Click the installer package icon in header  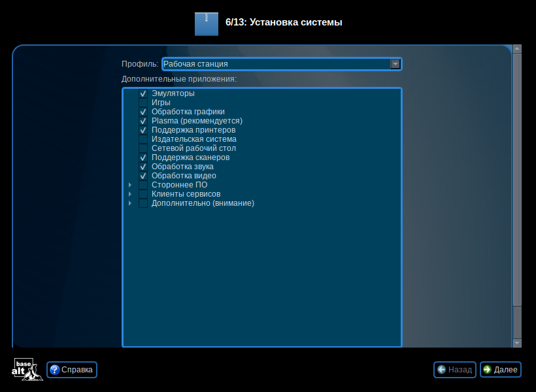[x=207, y=24]
